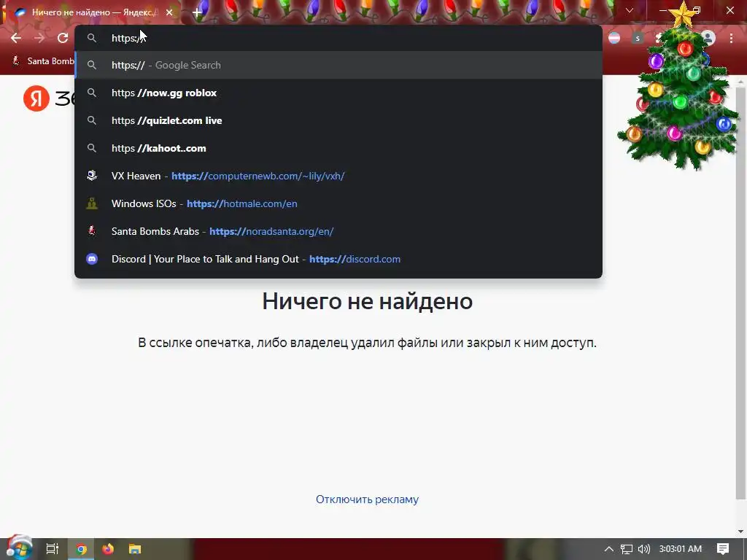747x560 pixels.
Task: Choose the 'https //now.gg roblox' suggestion
Action: (x=338, y=93)
